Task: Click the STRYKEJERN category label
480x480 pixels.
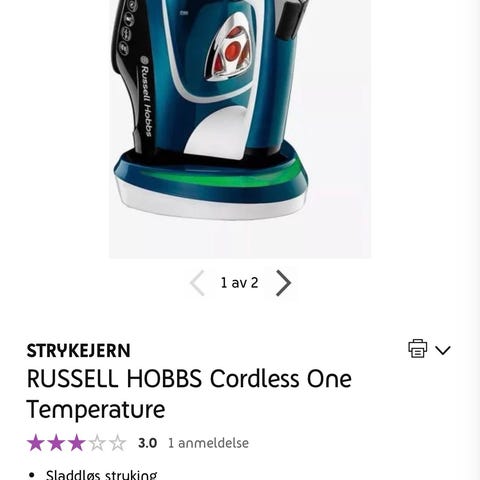Action: [78, 351]
